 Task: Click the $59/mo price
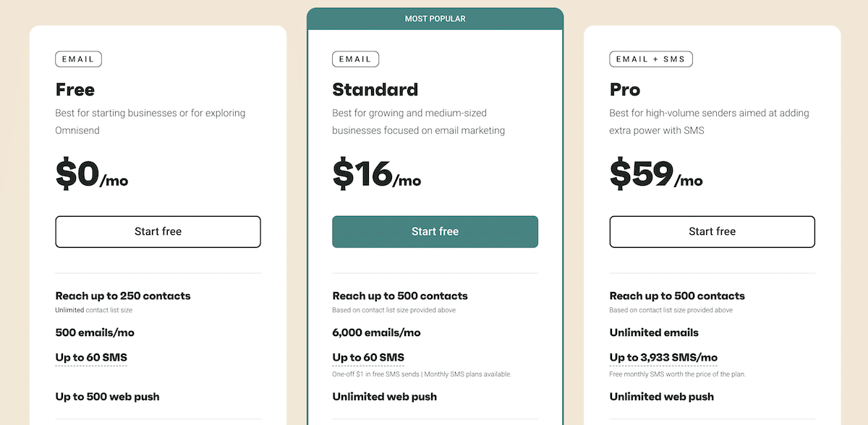point(655,175)
